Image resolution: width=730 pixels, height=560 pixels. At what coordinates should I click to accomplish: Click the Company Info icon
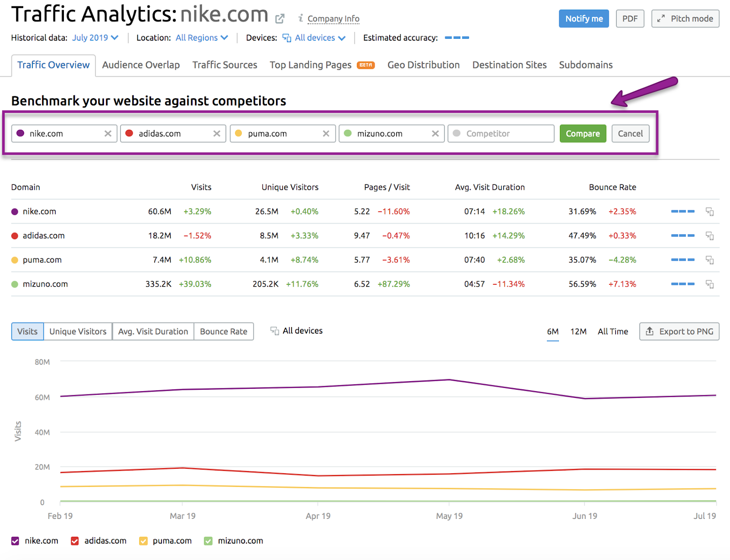301,18
